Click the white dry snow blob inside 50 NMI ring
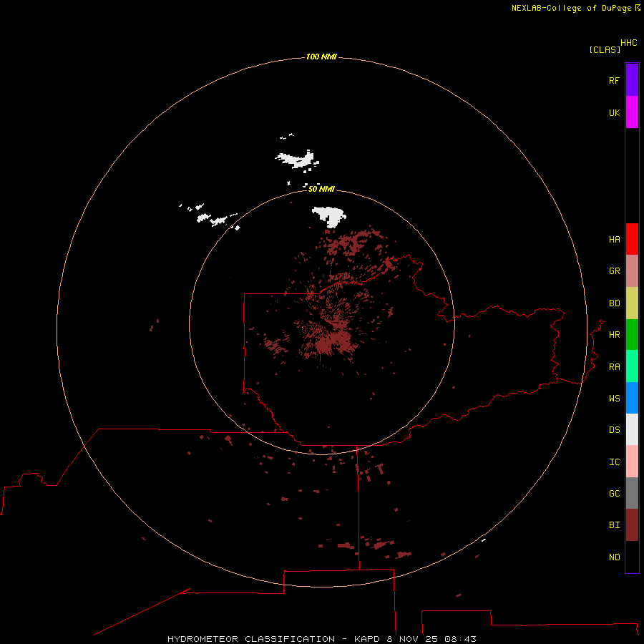 pos(330,216)
